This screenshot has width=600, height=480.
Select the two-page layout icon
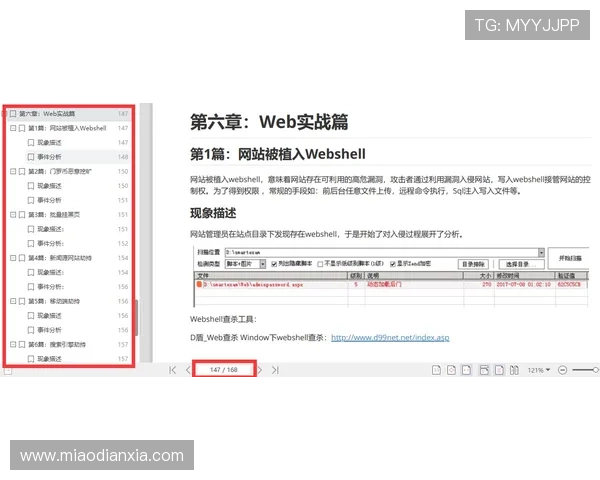pyautogui.click(x=514, y=370)
